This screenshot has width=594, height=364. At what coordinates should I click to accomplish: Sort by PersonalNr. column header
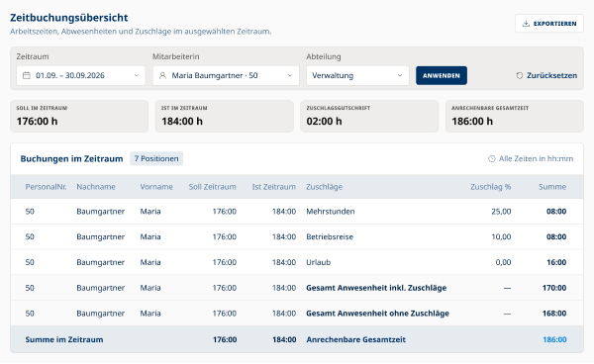[46, 187]
